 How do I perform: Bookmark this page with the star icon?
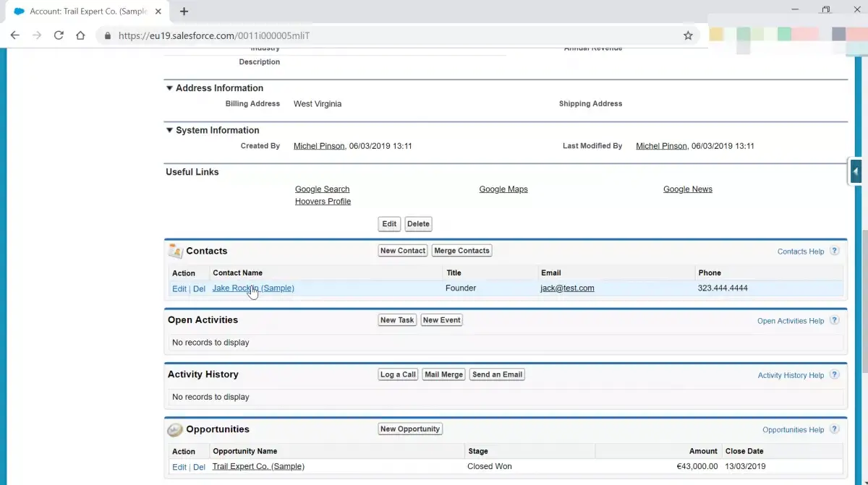click(688, 35)
